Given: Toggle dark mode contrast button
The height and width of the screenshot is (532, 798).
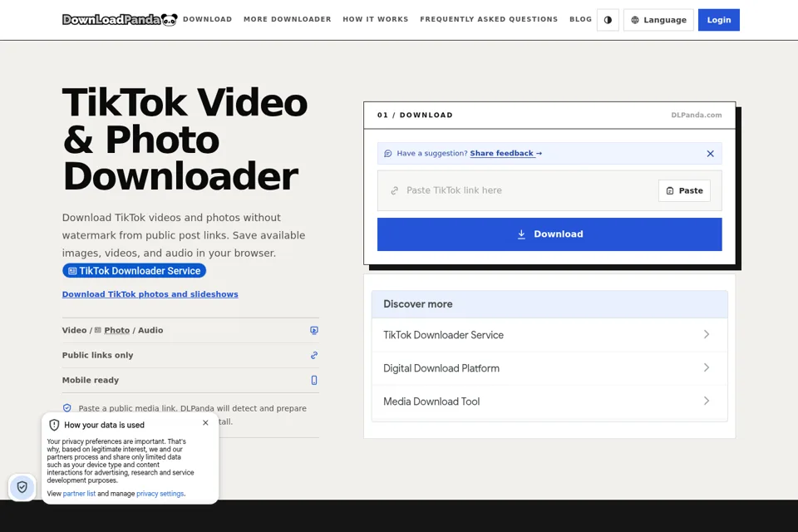Looking at the screenshot, I should 608,20.
